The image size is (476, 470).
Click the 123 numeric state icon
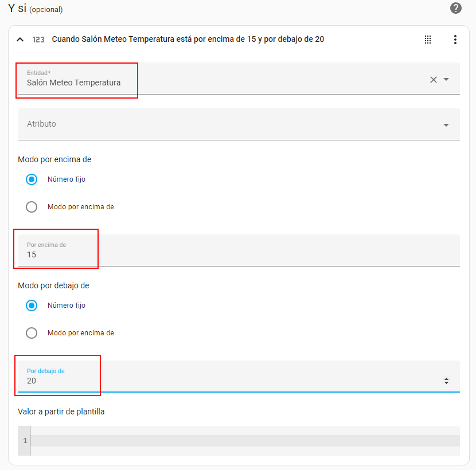pos(38,40)
